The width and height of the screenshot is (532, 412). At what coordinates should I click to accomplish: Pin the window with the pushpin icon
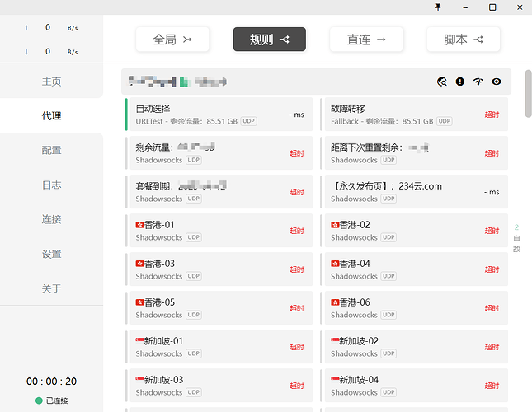pos(438,7)
